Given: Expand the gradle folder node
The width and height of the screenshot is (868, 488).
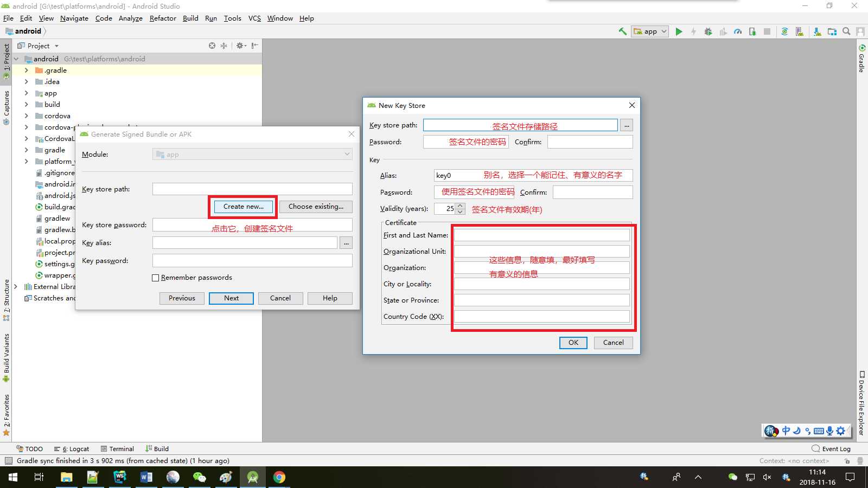Looking at the screenshot, I should (x=26, y=150).
